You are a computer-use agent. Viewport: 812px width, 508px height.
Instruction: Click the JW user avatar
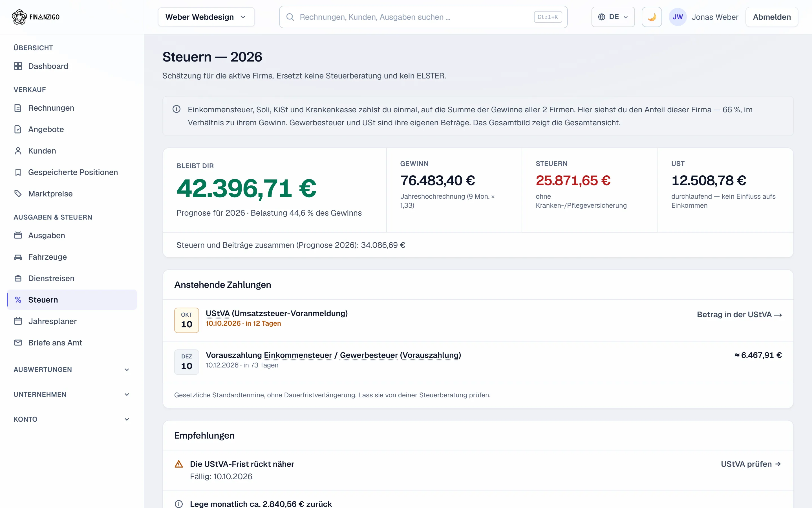tap(678, 17)
